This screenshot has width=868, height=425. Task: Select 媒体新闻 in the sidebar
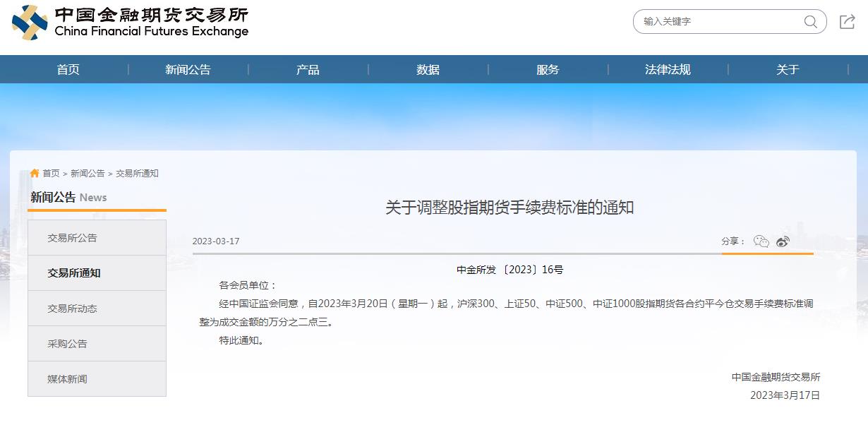pos(68,379)
